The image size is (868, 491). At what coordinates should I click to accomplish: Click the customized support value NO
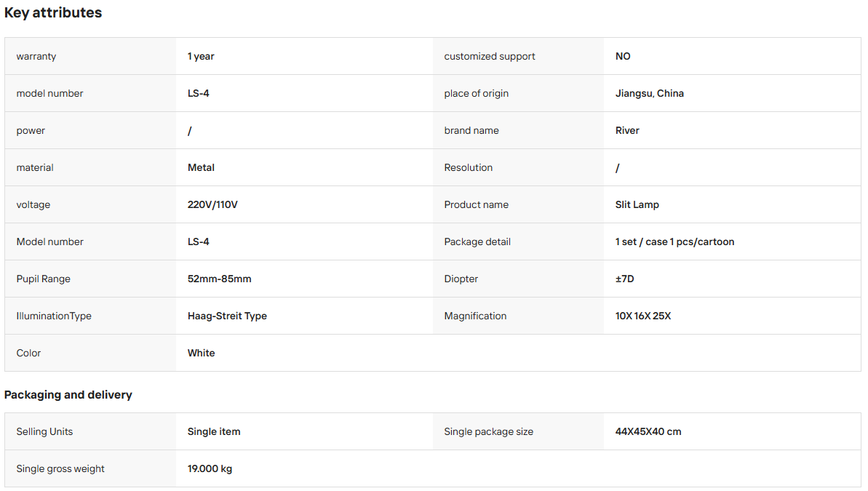pos(623,57)
